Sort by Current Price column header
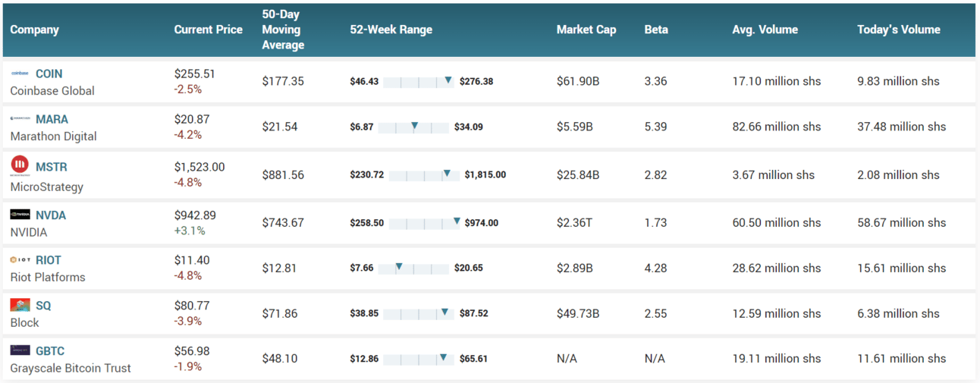This screenshot has width=980, height=383. 208,30
